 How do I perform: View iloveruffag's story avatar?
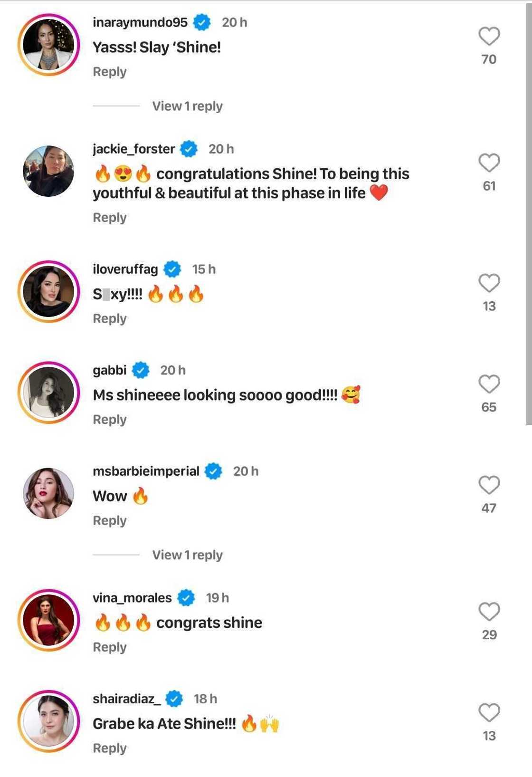48,291
